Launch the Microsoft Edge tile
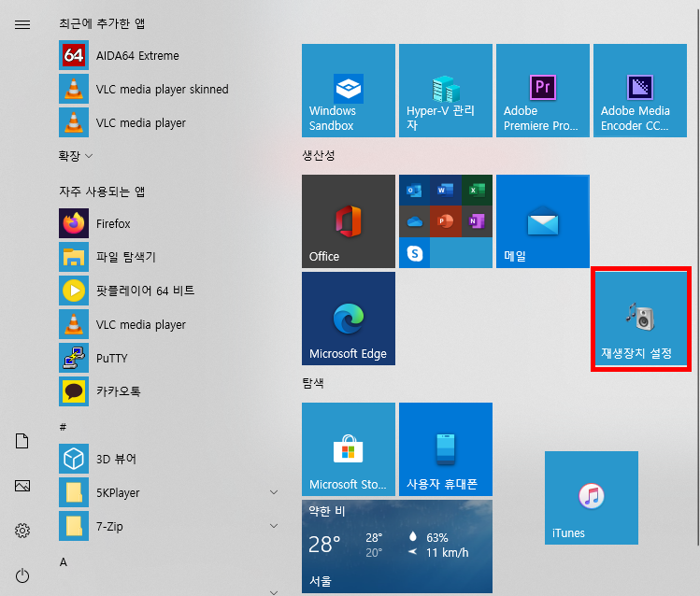Image resolution: width=700 pixels, height=596 pixels. click(349, 319)
